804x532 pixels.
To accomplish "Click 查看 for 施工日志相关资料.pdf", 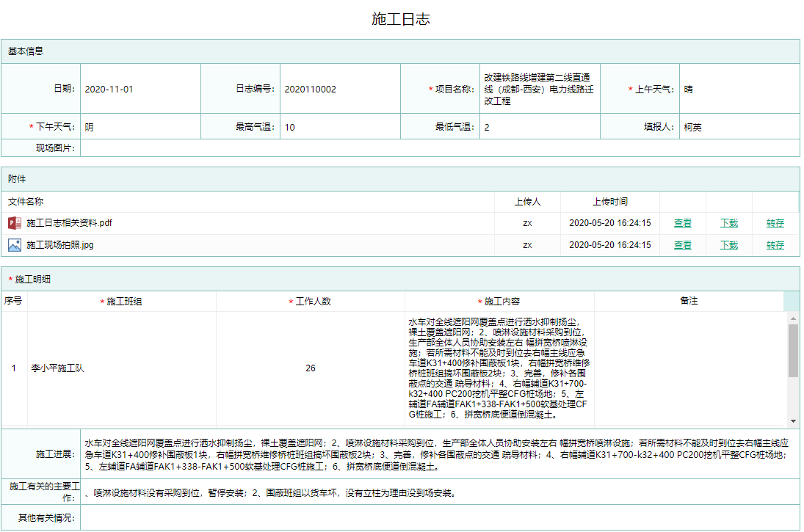I will (683, 224).
